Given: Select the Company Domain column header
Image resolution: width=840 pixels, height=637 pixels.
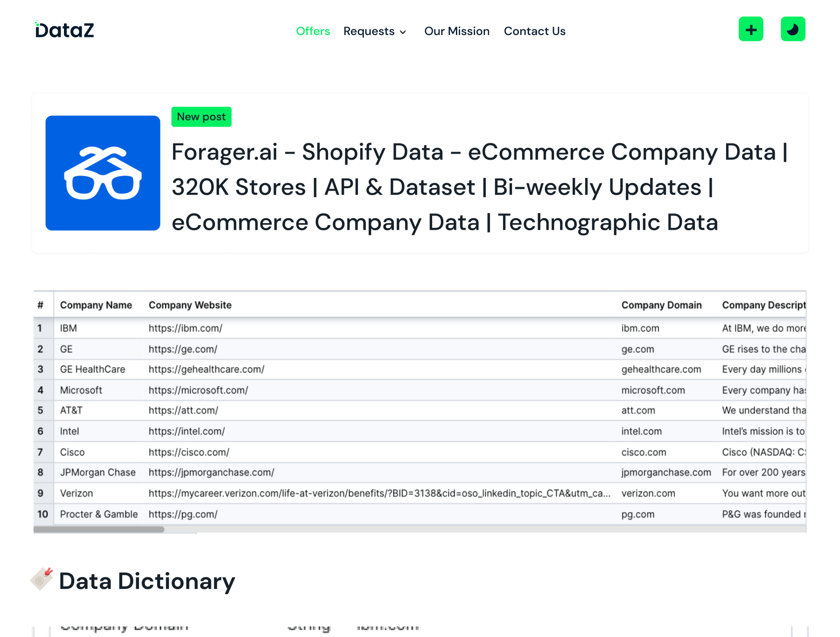Looking at the screenshot, I should [x=662, y=305].
